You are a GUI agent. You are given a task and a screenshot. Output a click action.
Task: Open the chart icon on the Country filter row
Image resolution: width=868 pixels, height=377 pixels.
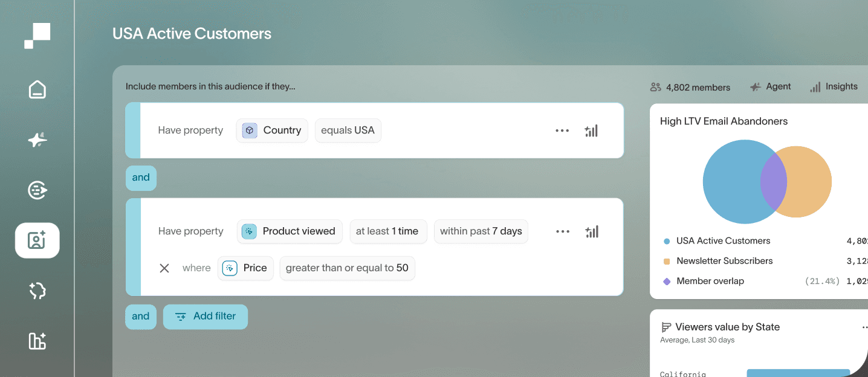coord(591,130)
